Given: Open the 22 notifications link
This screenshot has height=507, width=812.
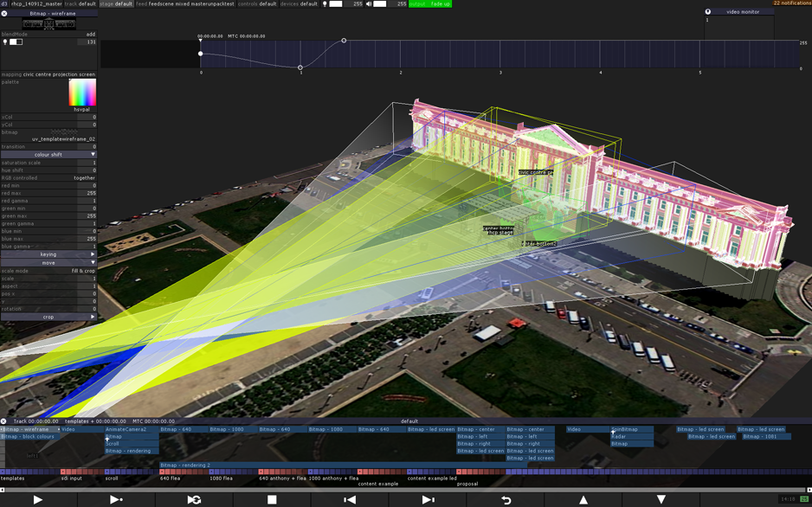Looking at the screenshot, I should [x=792, y=3].
